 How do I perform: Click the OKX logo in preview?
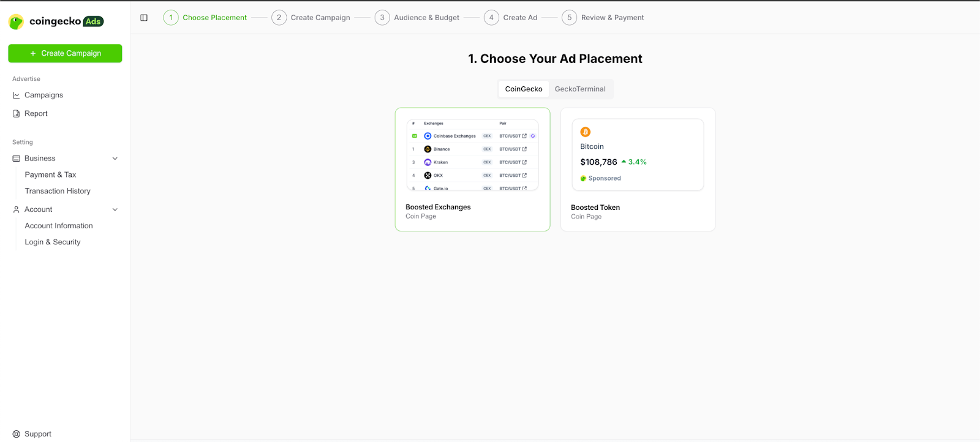428,176
